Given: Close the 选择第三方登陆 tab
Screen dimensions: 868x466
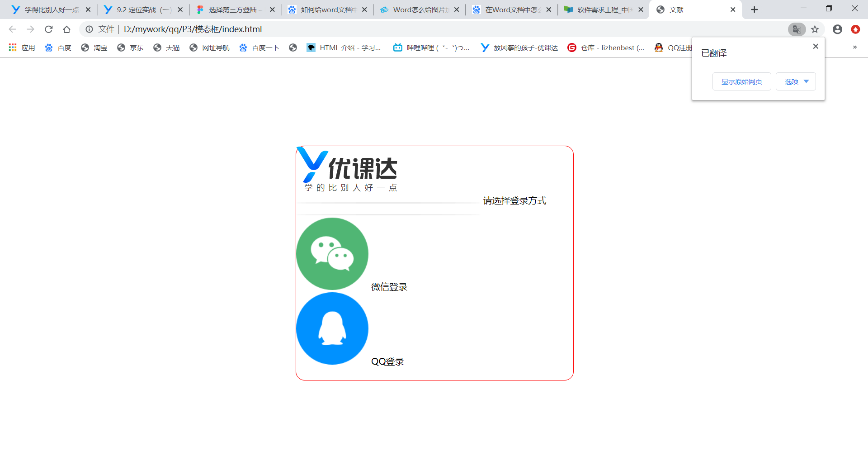Looking at the screenshot, I should [272, 10].
